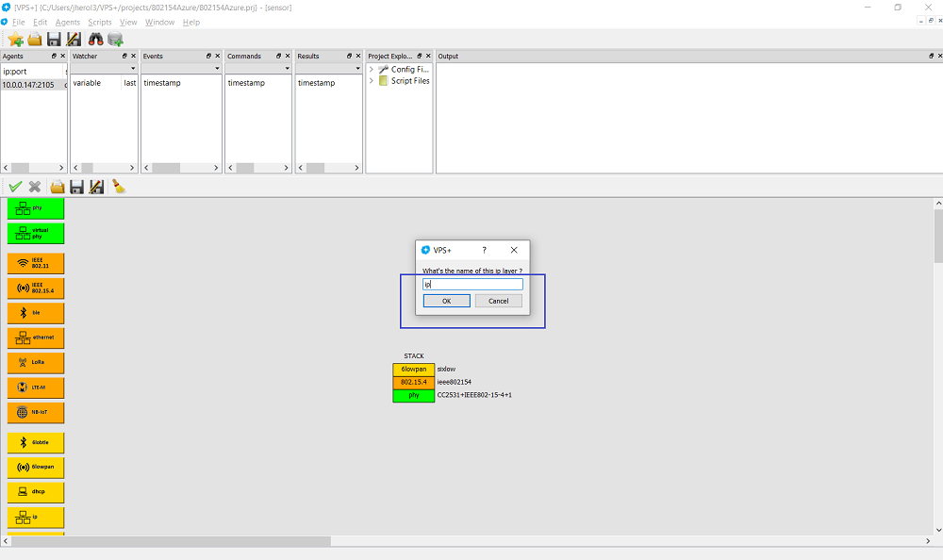
Task: Expand the Config Files tree node
Action: 372,69
